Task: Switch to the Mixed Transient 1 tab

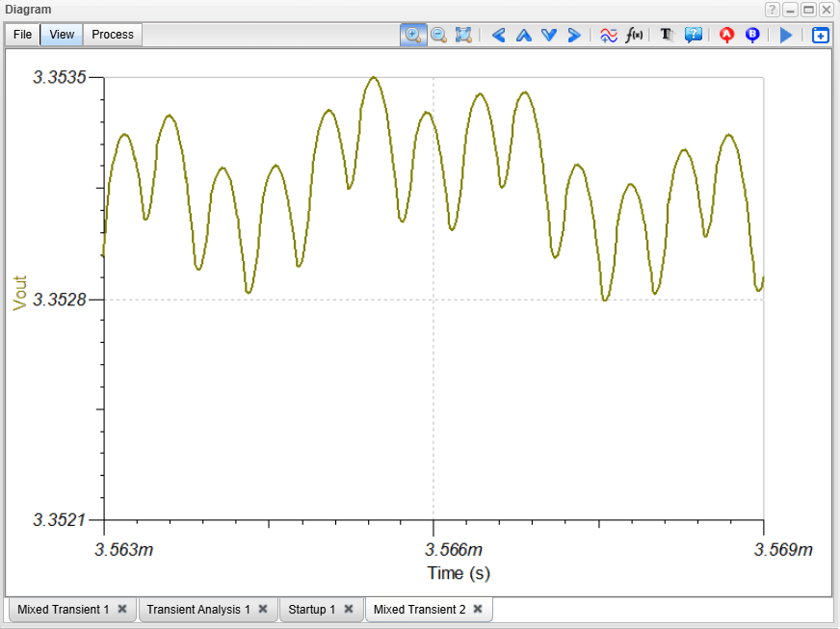Action: [x=63, y=610]
